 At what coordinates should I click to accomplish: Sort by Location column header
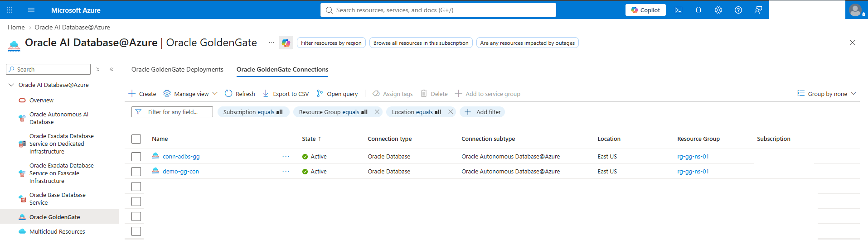(x=609, y=139)
